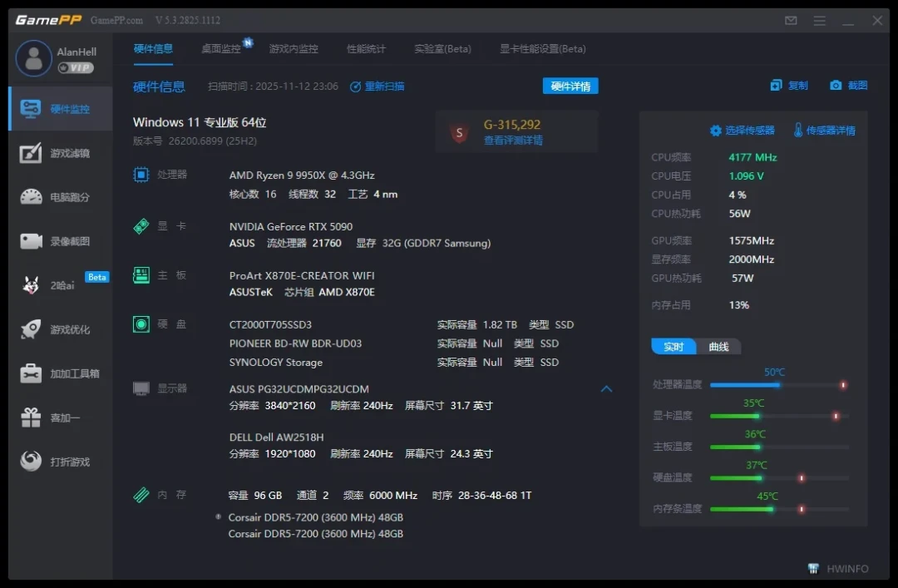Click the Beta badge next to 2哈ai
The height and width of the screenshot is (588, 898).
(x=96, y=277)
